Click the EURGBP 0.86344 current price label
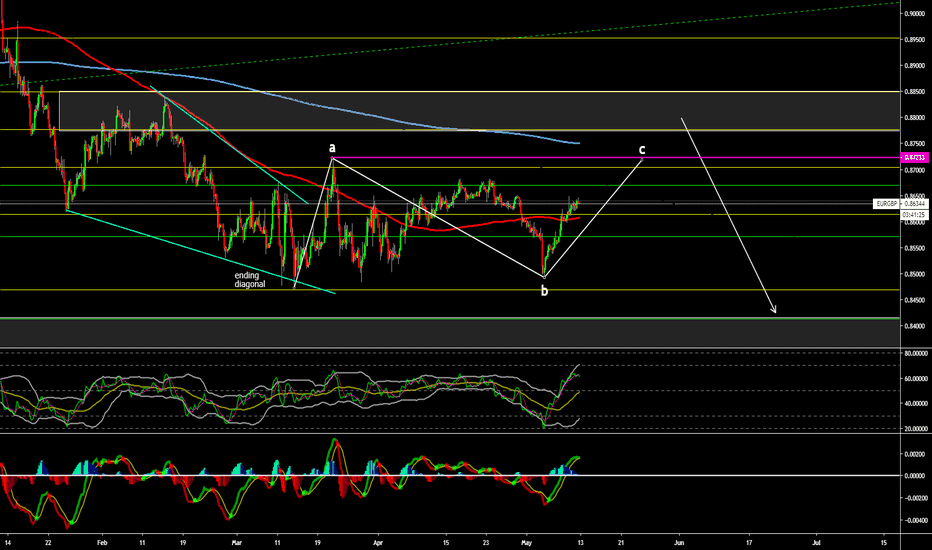This screenshot has height=550, width=932. 901,204
